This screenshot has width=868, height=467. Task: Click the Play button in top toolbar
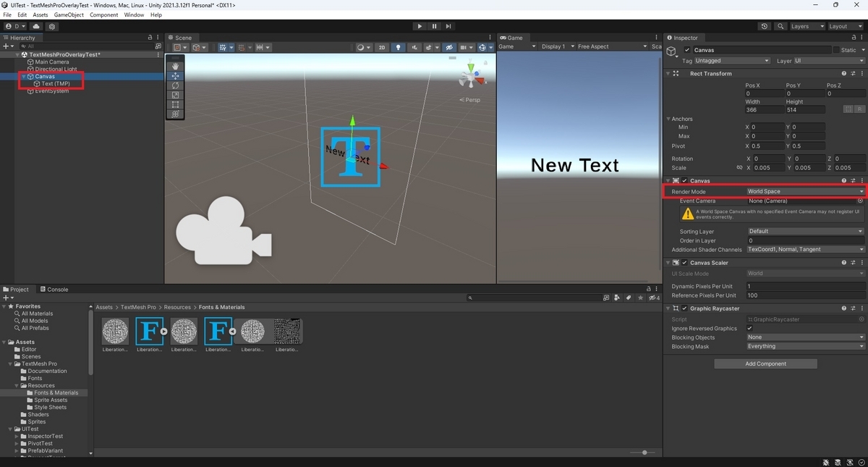420,26
